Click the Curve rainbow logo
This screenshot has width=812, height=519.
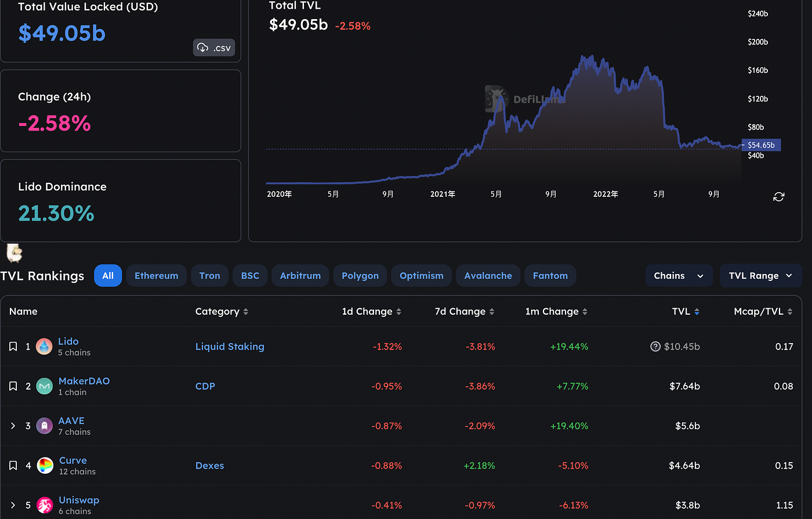point(45,465)
